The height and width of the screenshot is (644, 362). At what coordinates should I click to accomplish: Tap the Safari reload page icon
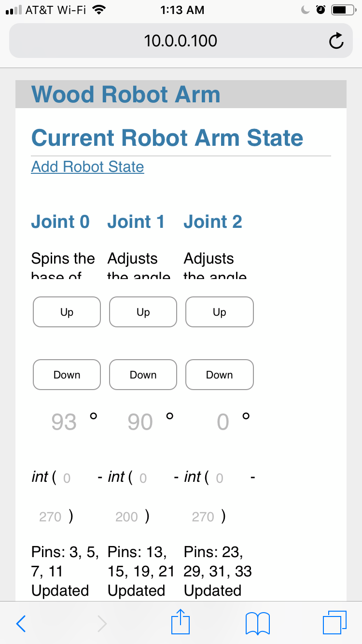click(336, 41)
